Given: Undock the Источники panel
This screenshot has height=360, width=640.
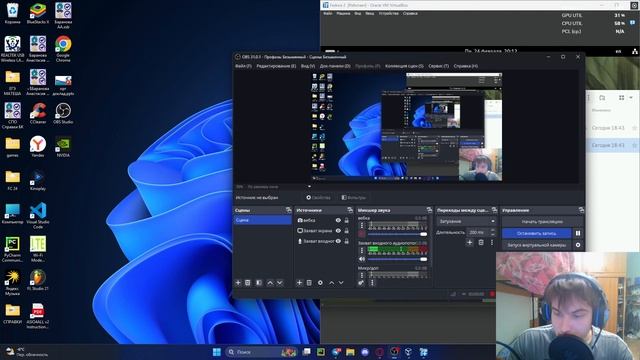Looking at the screenshot, I should (x=350, y=210).
